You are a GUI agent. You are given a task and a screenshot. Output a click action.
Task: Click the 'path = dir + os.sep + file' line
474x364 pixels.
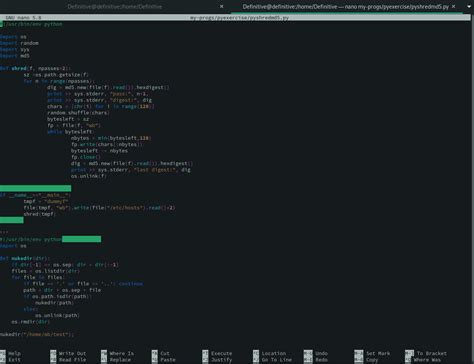coord(62,290)
